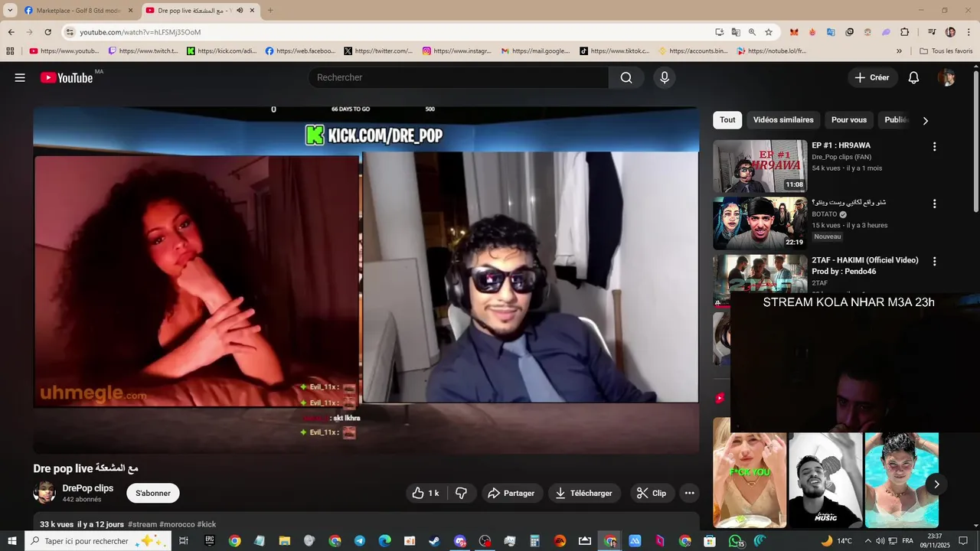Reload the page in Chrome
Screen dimensions: 980x551
[47, 32]
